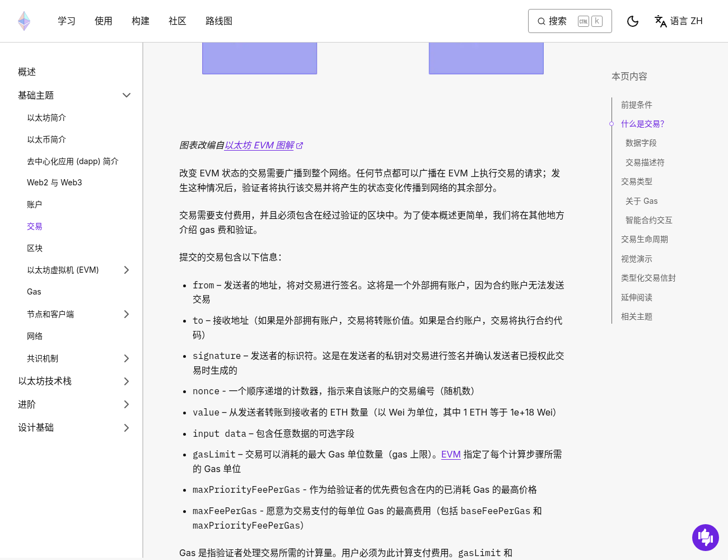Open 以太币简介 sidebar page
Screen dimensions: 728x560
pos(46,139)
